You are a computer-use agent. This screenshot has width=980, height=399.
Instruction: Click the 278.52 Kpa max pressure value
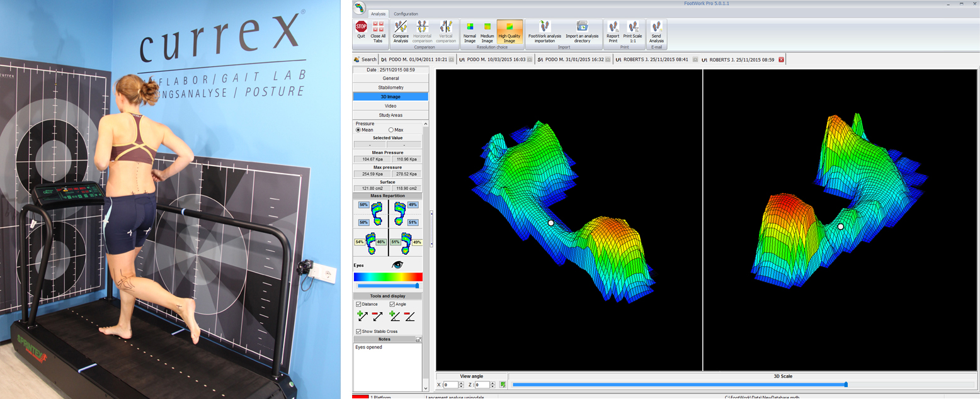click(x=406, y=174)
